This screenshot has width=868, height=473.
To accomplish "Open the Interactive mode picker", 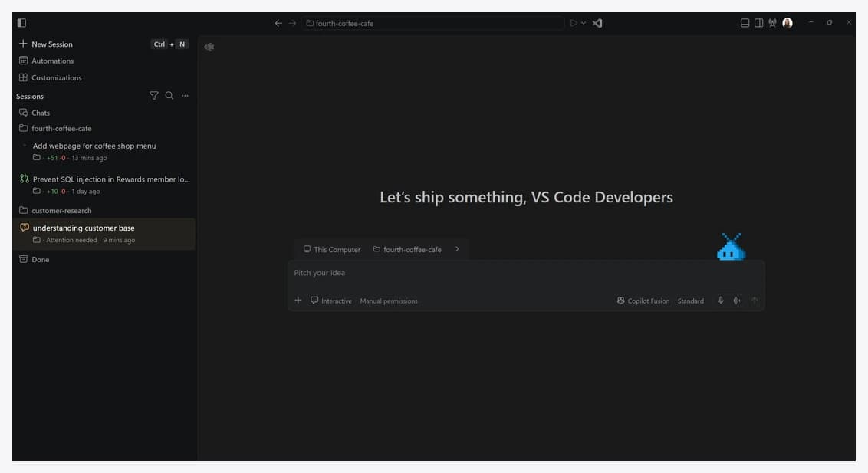I will tap(331, 301).
